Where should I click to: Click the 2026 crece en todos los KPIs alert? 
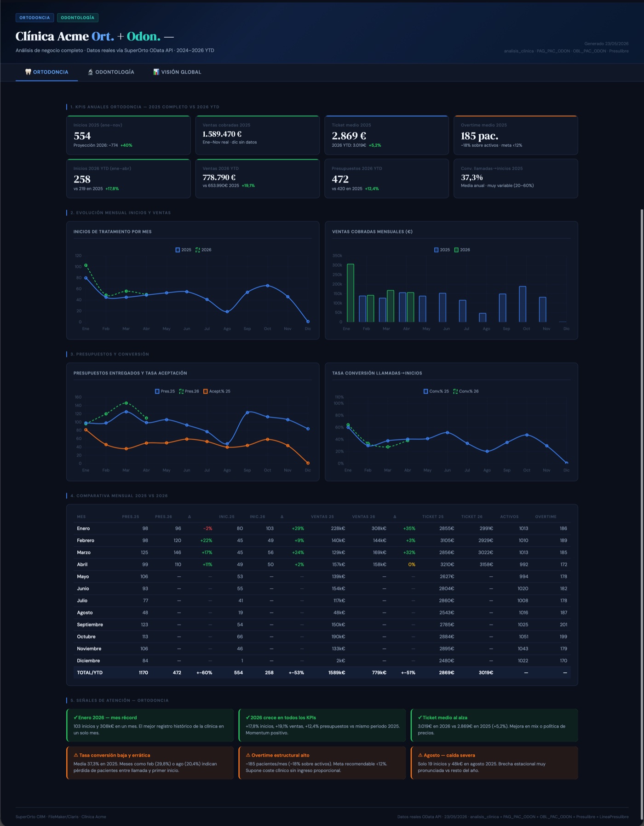[x=322, y=725]
